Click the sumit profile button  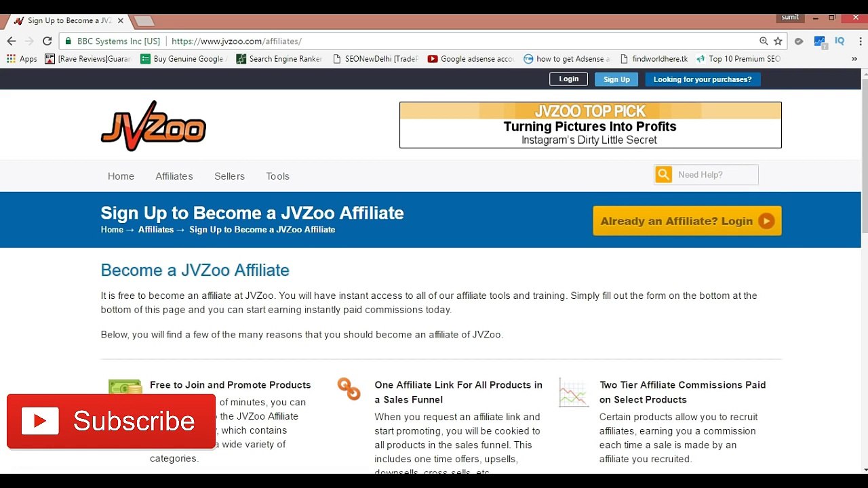[790, 18]
